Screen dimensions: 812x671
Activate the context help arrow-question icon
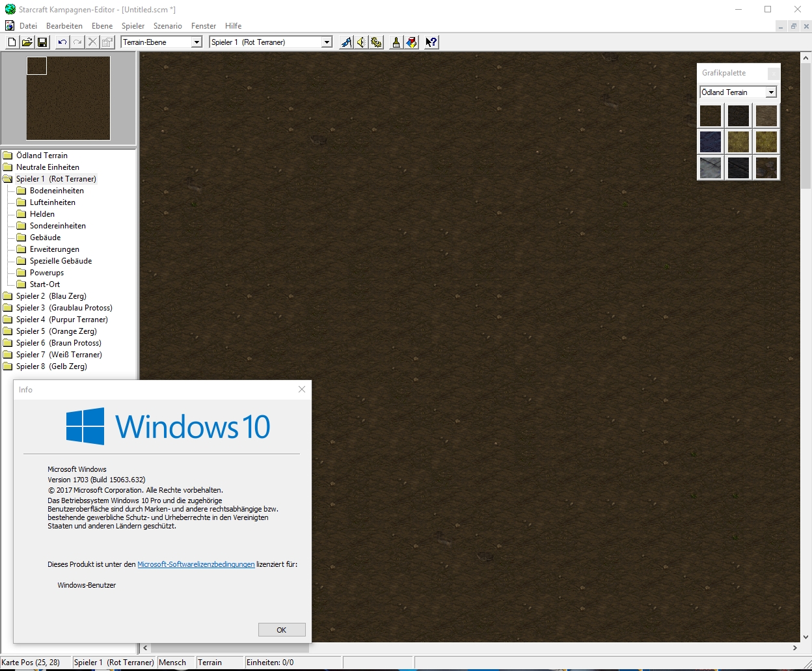(x=431, y=42)
